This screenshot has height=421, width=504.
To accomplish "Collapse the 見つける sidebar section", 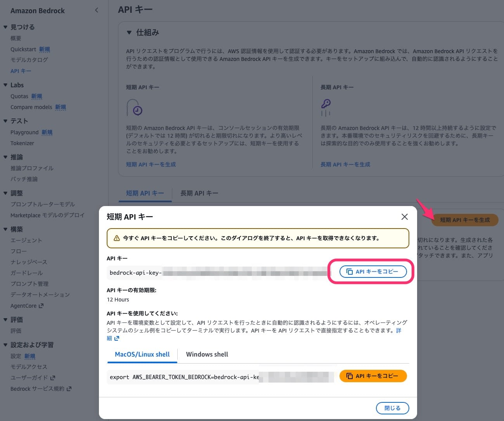I will (5, 27).
